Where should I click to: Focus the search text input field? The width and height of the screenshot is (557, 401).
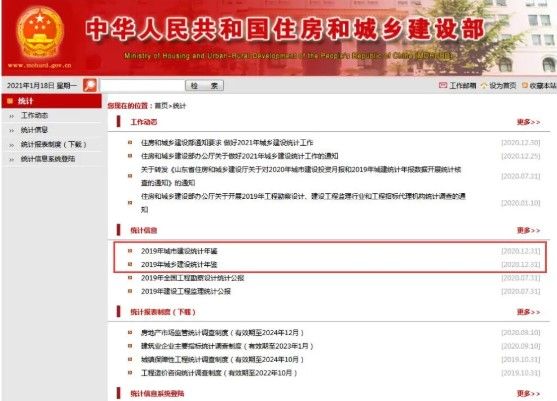(142, 85)
